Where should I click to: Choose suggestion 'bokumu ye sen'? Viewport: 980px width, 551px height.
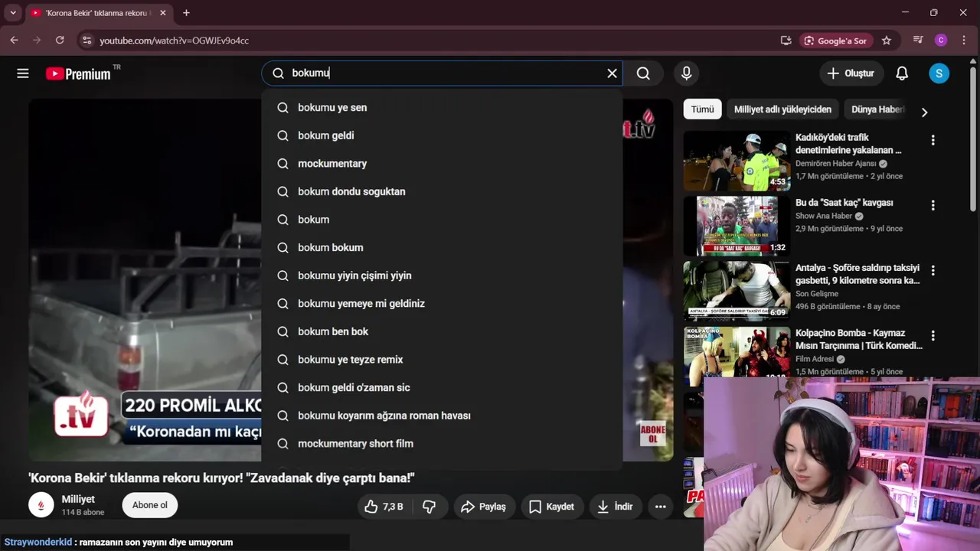pyautogui.click(x=442, y=108)
